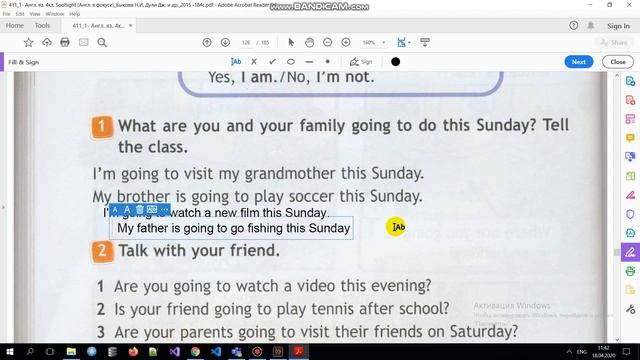Viewport: 640px width, 360px height.
Task: Open Windows Start menu
Action: click(9, 351)
